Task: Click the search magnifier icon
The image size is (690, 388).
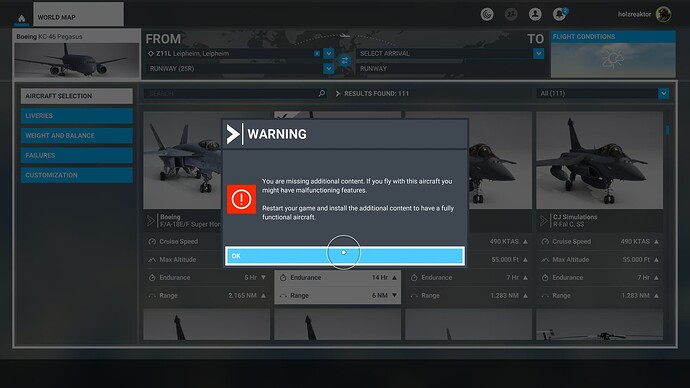Action: (322, 93)
